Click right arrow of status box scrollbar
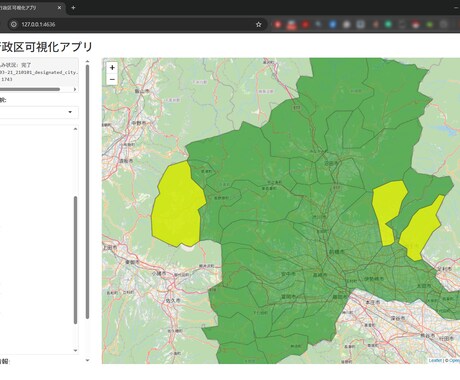The height and width of the screenshot is (380, 460). click(x=75, y=89)
